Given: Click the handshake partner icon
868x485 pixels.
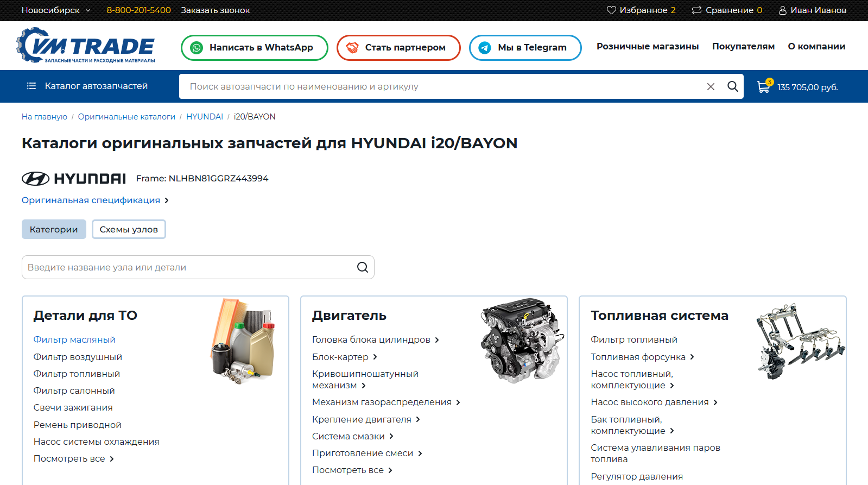Looking at the screenshot, I should (352, 48).
